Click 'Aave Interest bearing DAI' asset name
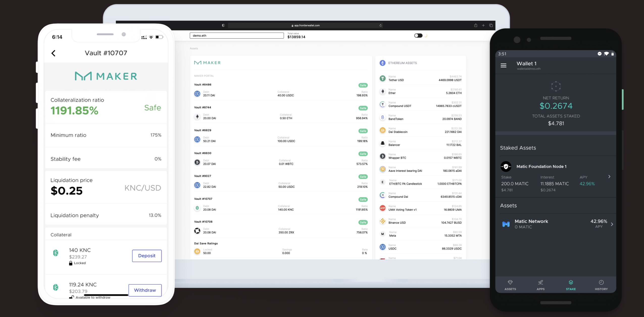The width and height of the screenshot is (644, 317). pyautogui.click(x=405, y=171)
